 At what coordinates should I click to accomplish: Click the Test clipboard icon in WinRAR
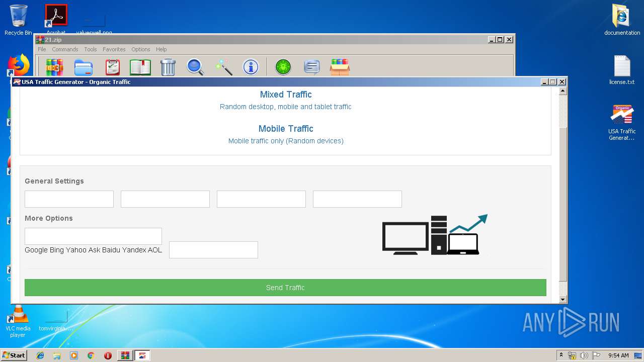click(x=112, y=67)
